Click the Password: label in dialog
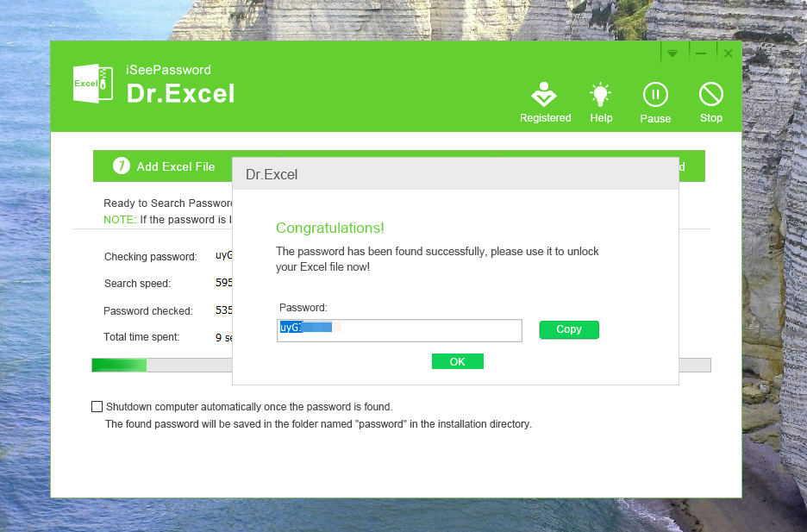The image size is (807, 532). click(303, 308)
